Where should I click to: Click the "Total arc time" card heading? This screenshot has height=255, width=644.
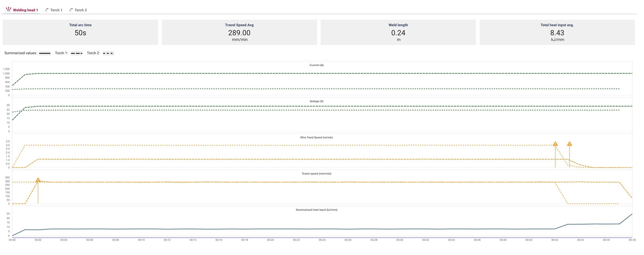click(x=80, y=25)
